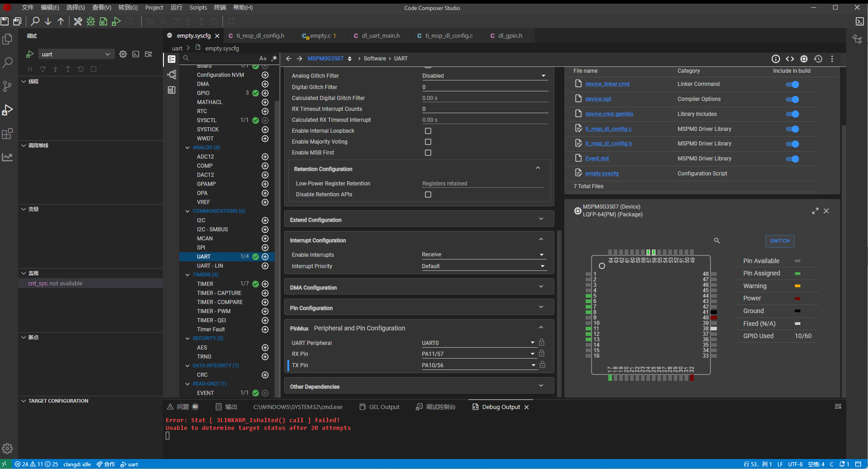The image size is (868, 469).
Task: Click the Digital Glitch Filter input field
Action: (484, 87)
